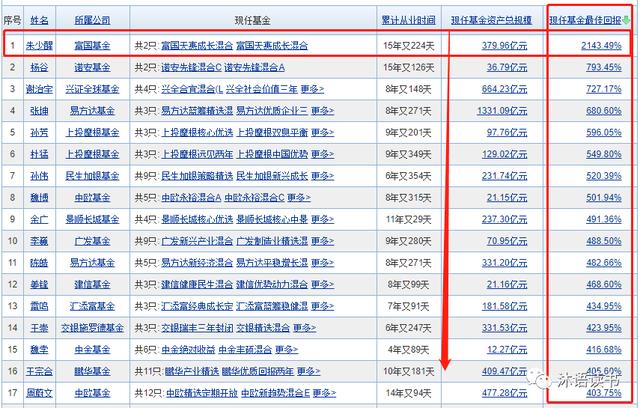Open fund 兴全社会价值三年
The height and width of the screenshot is (408, 640).
click(262, 89)
